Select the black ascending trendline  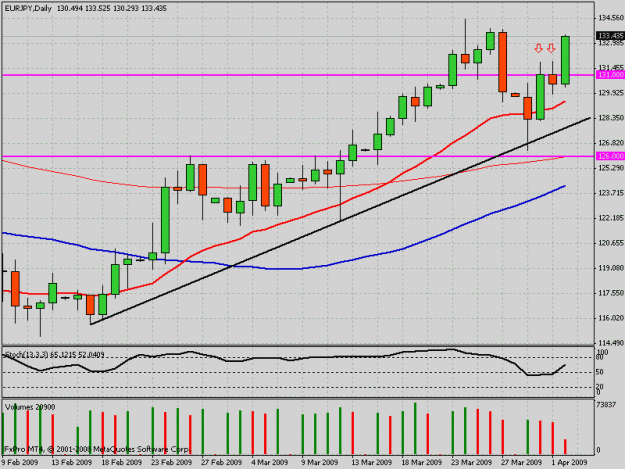point(340,221)
